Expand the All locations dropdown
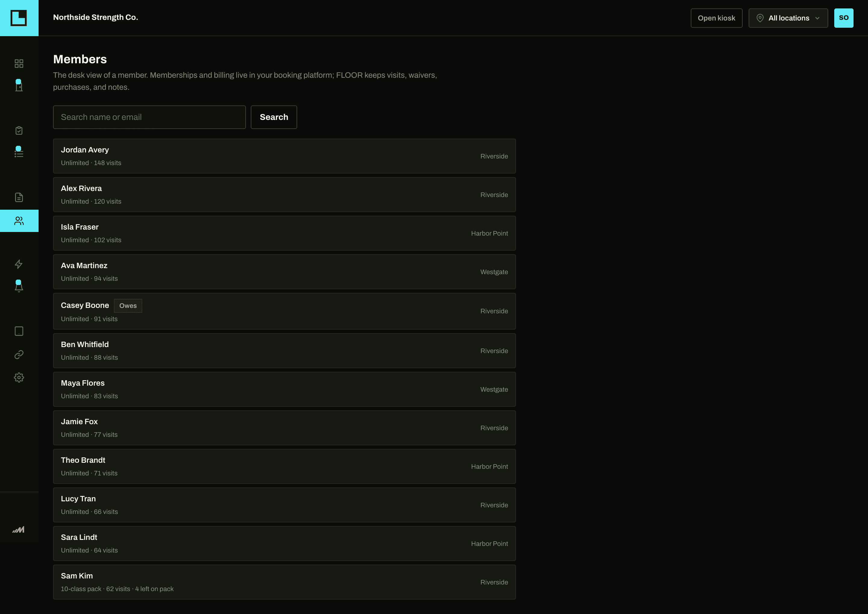868x614 pixels. coord(788,18)
